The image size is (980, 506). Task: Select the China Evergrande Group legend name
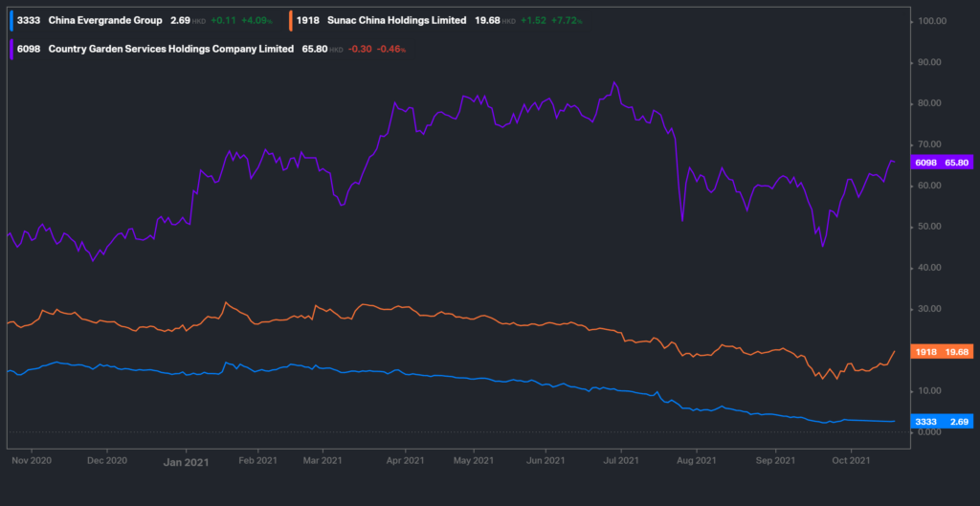105,21
